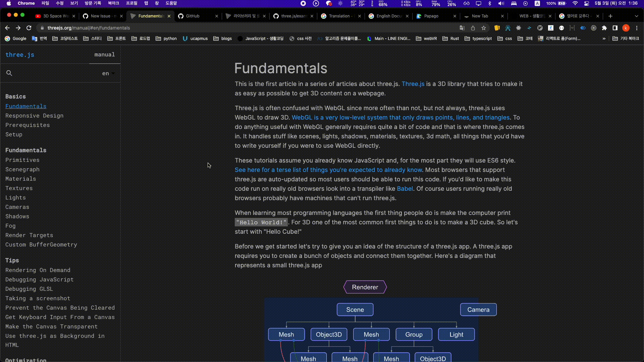
Task: Select the manual tab in sidebar header
Action: pyautogui.click(x=105, y=54)
